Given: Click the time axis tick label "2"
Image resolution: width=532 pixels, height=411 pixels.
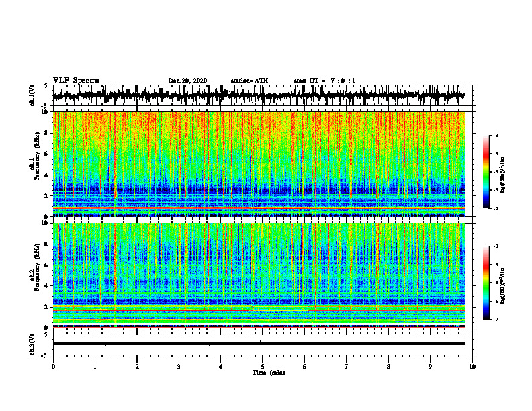Looking at the screenshot, I should (x=137, y=367).
